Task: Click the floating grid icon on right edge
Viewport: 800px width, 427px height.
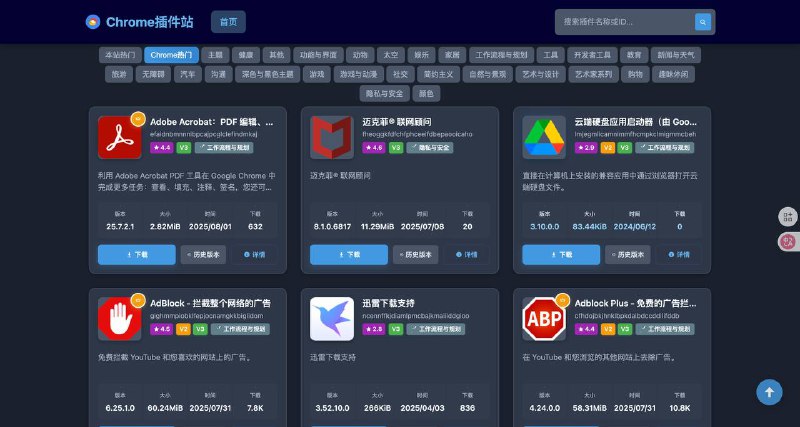Action: coord(788,216)
